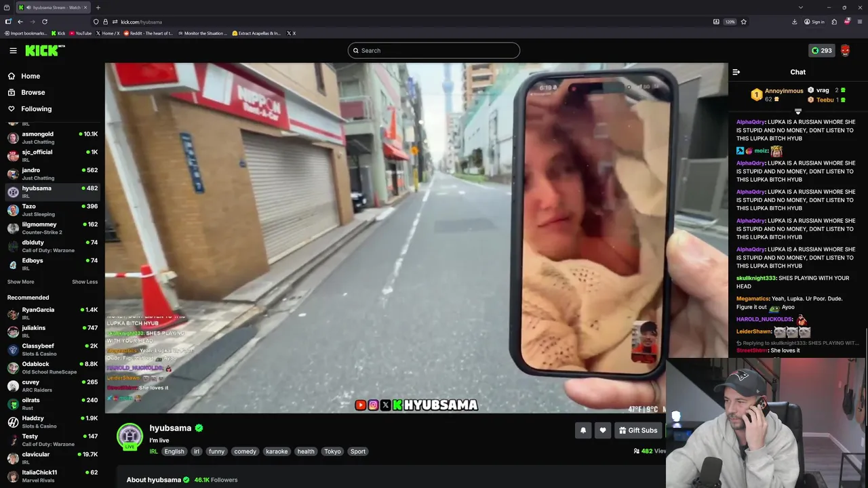Open the 293 Kicks balance button
868x488 pixels.
pos(821,50)
